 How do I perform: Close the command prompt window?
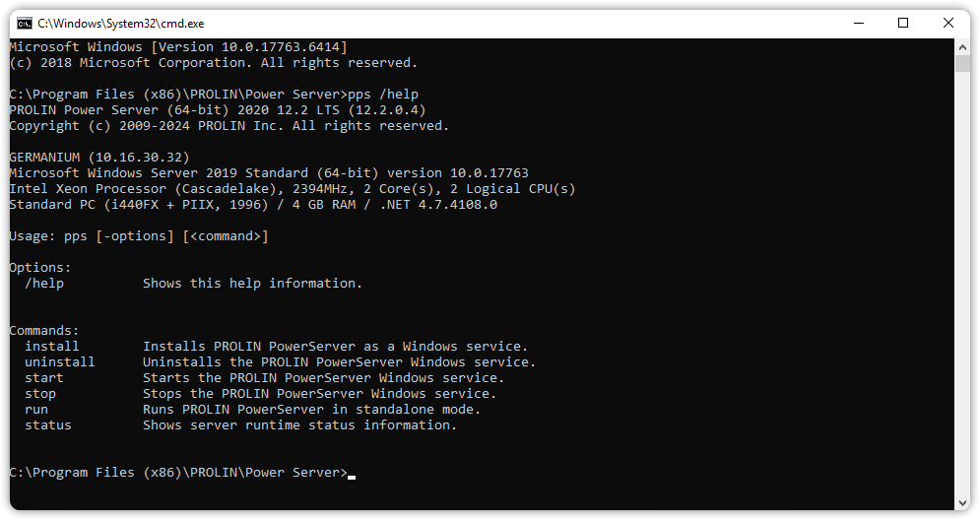pyautogui.click(x=948, y=23)
